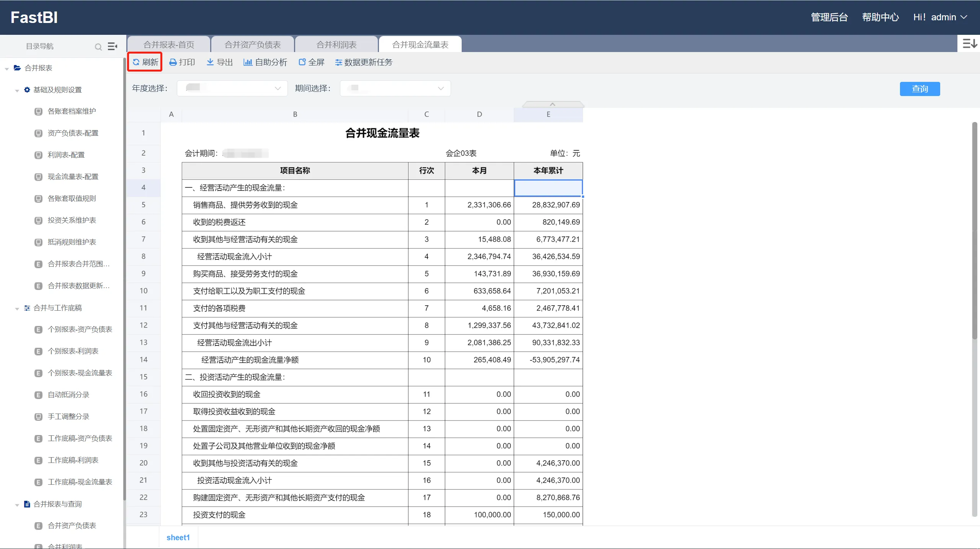Collapse the 基础及规则设置 tree arrow
This screenshot has height=549, width=980.
point(17,91)
